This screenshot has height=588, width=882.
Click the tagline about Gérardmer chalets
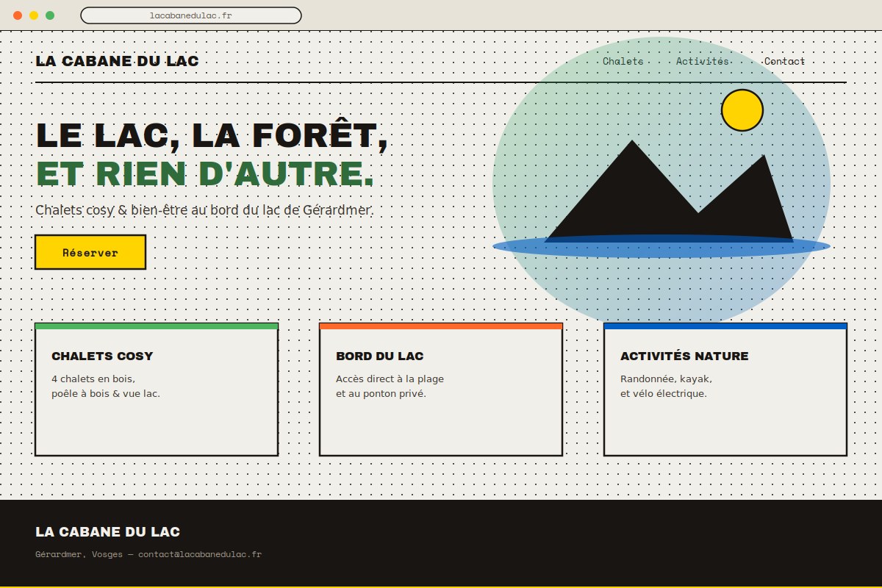tap(205, 210)
